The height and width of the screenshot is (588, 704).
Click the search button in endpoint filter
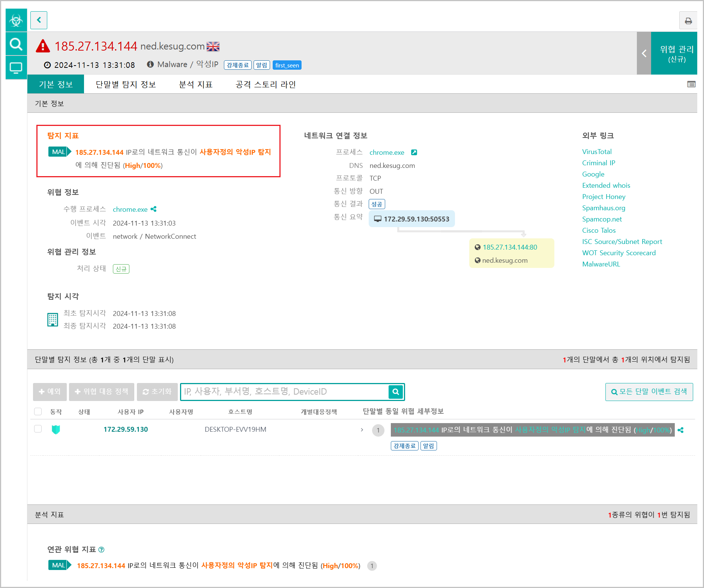point(395,392)
